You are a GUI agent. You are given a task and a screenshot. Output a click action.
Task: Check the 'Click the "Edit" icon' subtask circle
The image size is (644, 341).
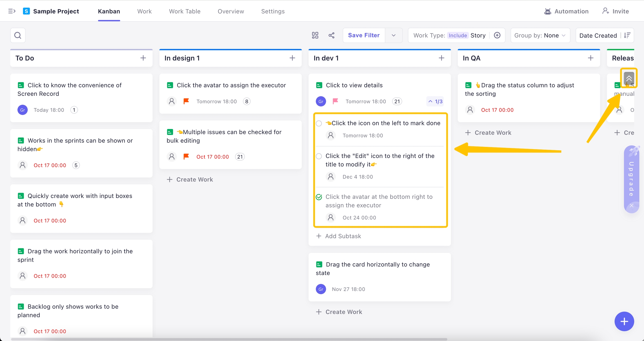[x=319, y=156]
